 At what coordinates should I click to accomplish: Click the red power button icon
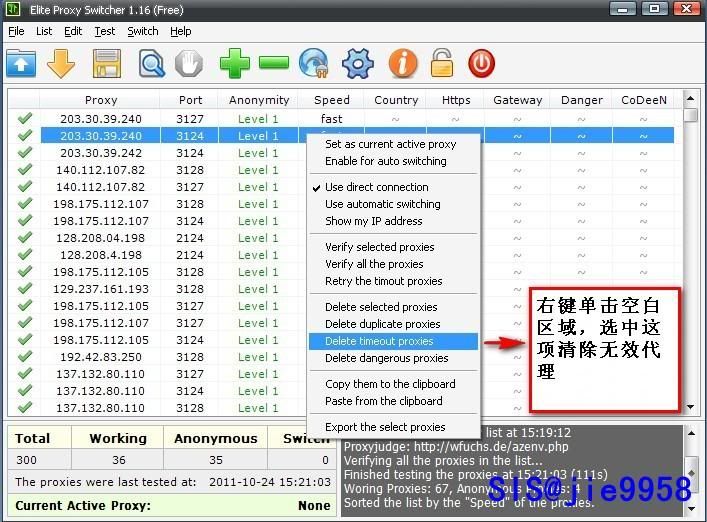click(481, 64)
